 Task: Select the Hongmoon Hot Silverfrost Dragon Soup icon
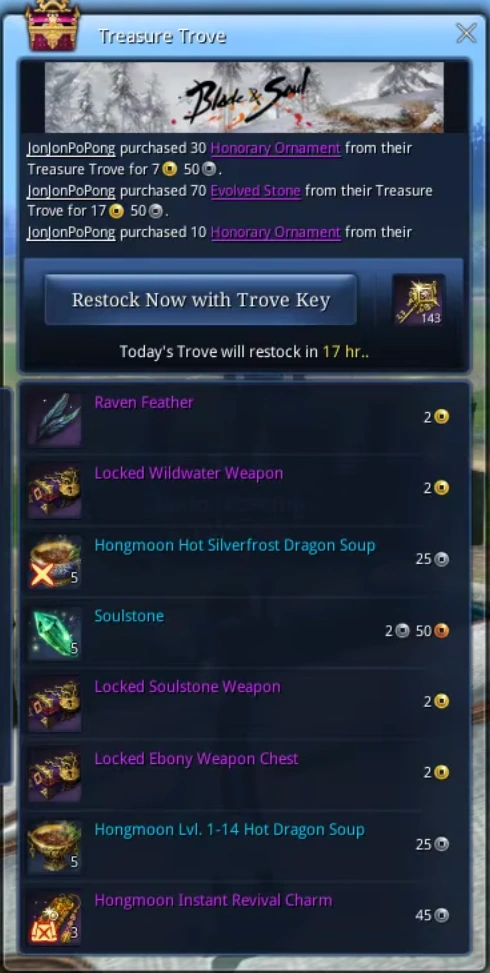55,562
